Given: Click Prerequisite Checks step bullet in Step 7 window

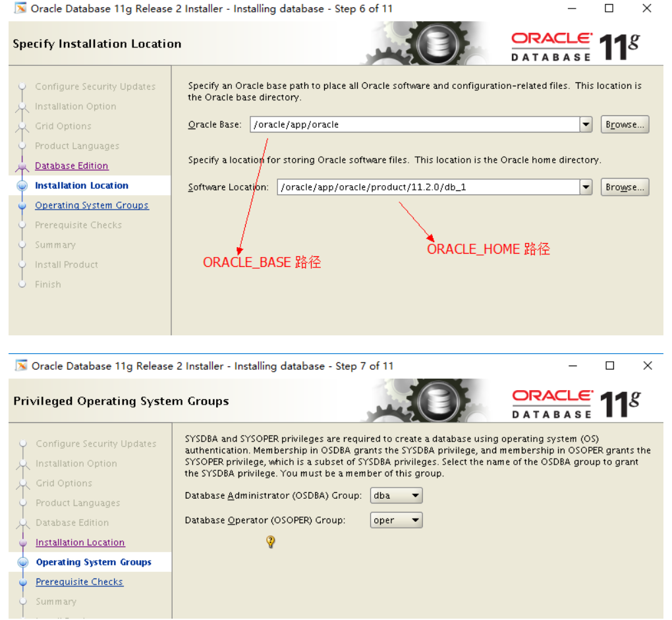Looking at the screenshot, I should [x=23, y=582].
